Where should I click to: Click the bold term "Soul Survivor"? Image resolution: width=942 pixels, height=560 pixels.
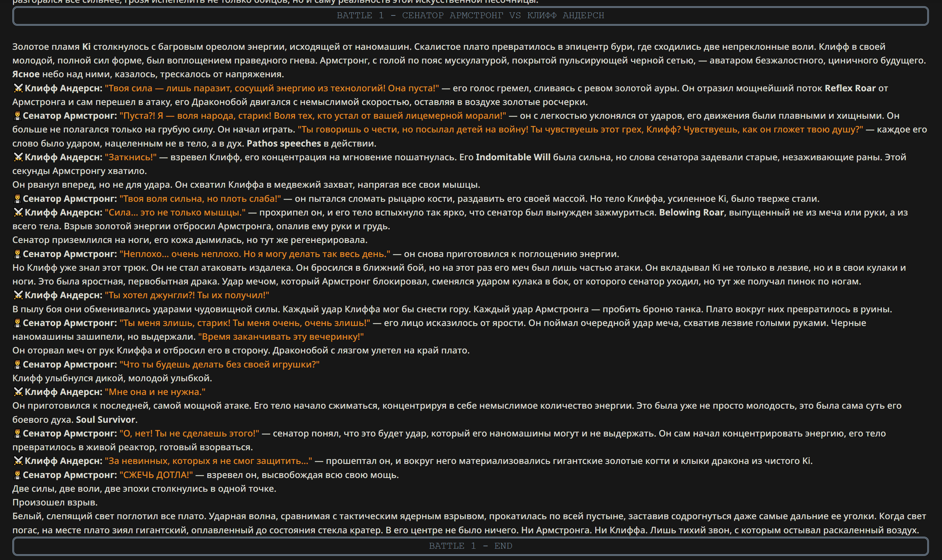[x=105, y=420]
